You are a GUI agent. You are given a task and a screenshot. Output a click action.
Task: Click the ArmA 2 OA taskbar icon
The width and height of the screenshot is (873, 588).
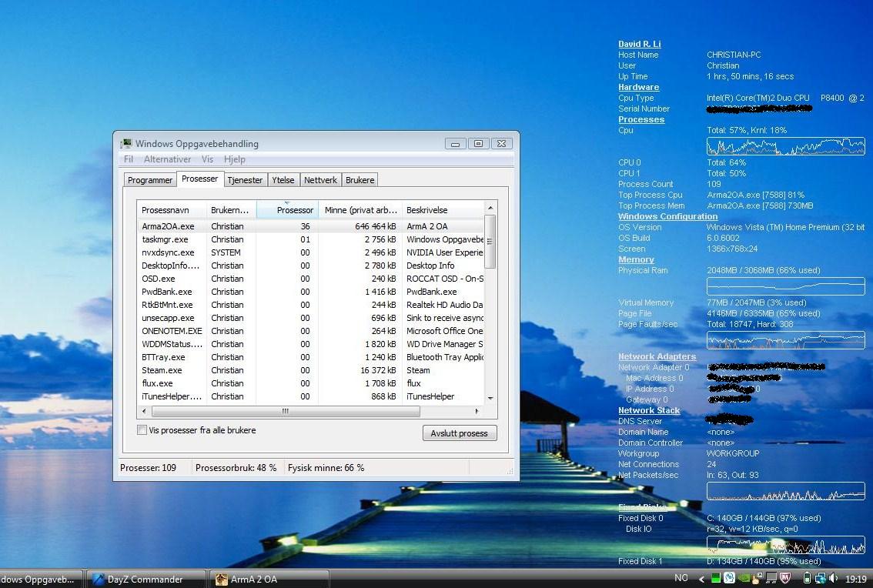221,579
